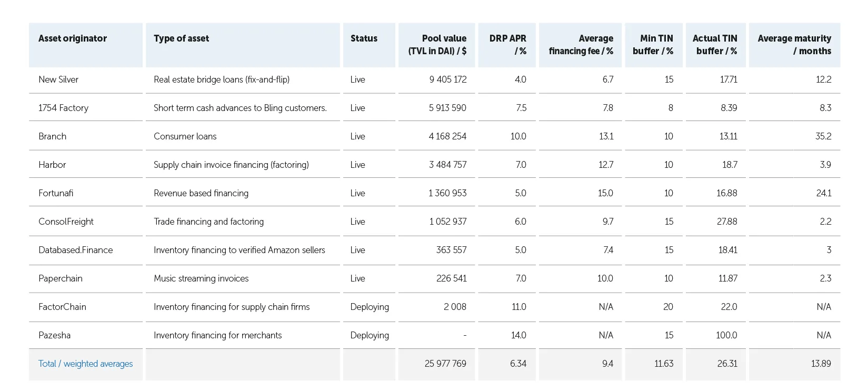This screenshot has height=391, width=868.
Task: Click Pazesha's DRP APR "14.0"
Action: click(x=518, y=335)
